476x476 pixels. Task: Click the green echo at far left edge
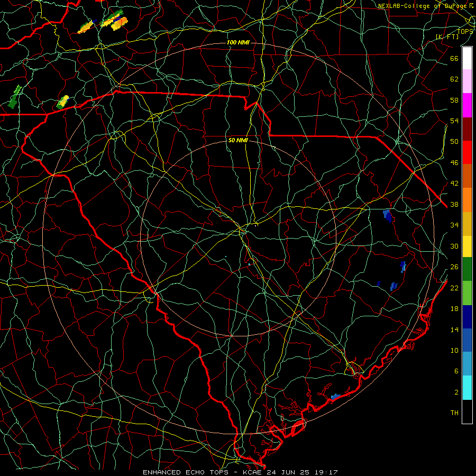tap(15, 97)
